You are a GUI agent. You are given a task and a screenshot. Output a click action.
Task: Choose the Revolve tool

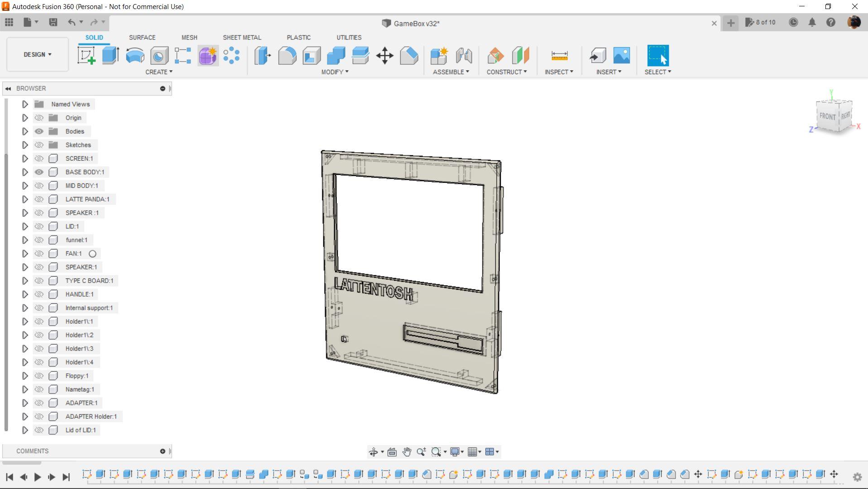[135, 56]
